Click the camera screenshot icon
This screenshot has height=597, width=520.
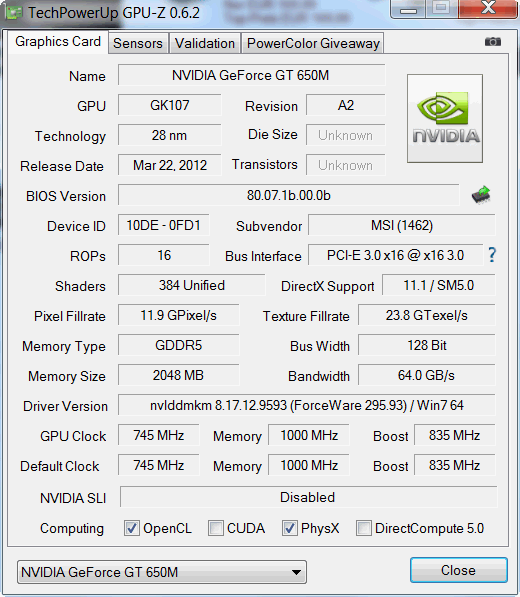click(x=493, y=42)
